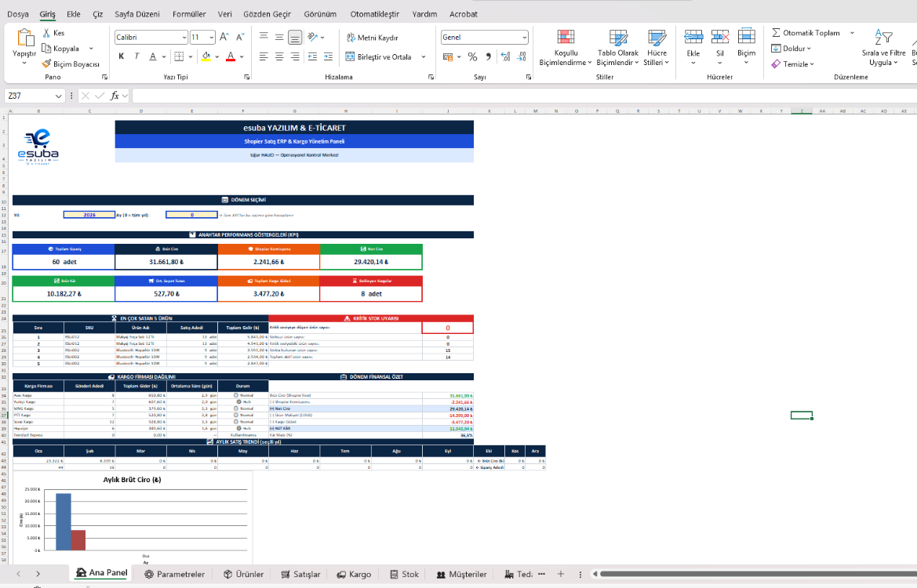Viewport: 917px width, 588px height.
Task: Increase decimal places
Action: click(x=505, y=56)
